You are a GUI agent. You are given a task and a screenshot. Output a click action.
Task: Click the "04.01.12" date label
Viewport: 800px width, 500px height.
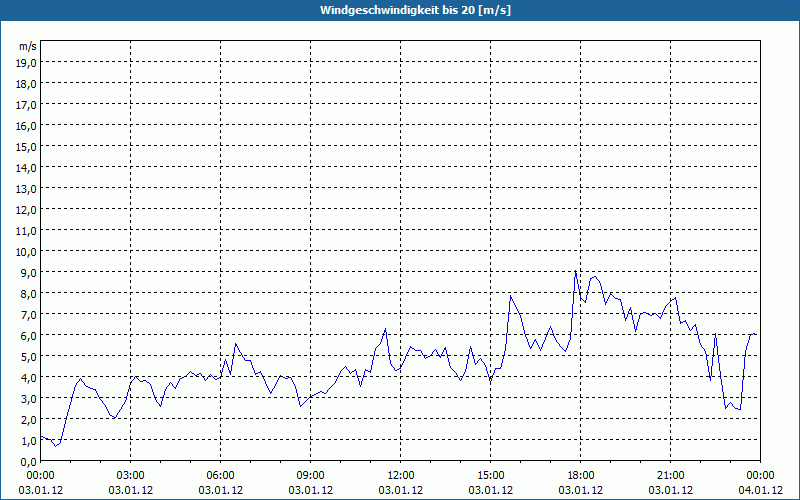pos(761,490)
